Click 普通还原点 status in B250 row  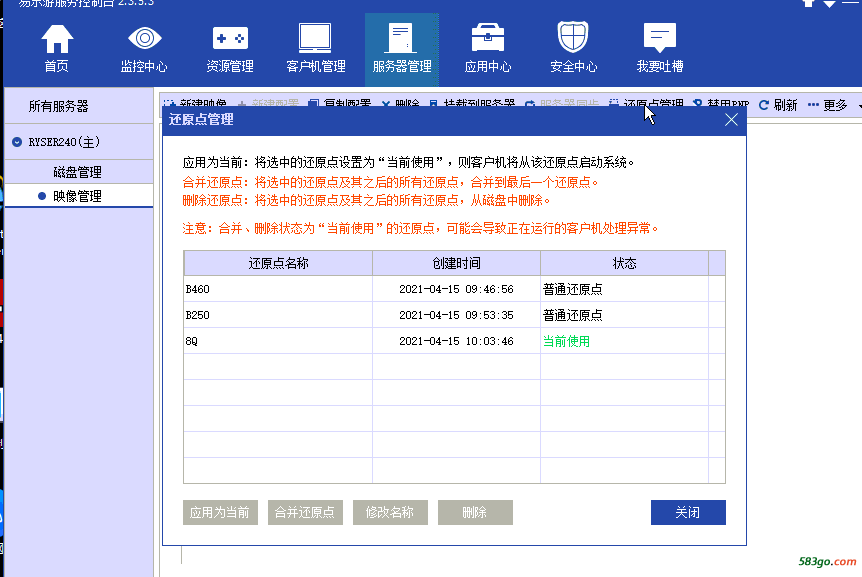click(x=572, y=315)
